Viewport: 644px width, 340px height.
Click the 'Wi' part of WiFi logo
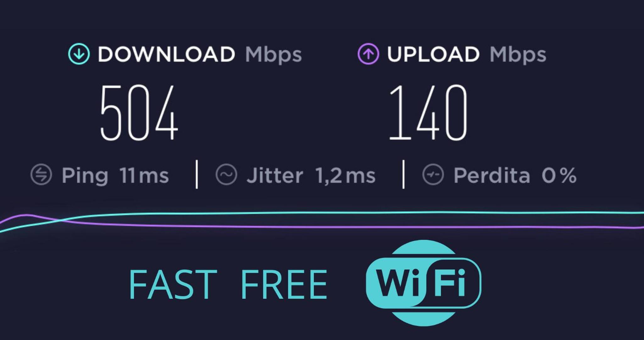[x=398, y=282]
